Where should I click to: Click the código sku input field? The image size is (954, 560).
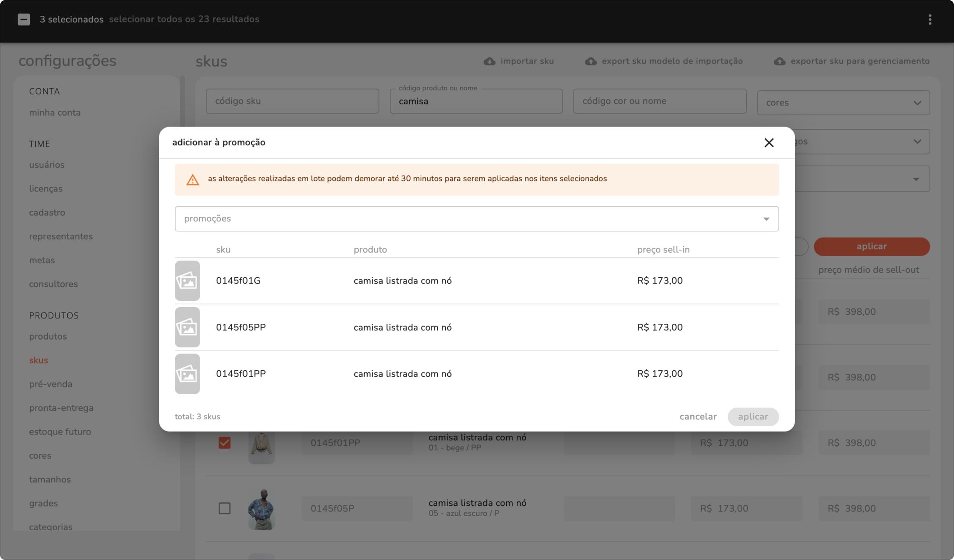tap(292, 101)
